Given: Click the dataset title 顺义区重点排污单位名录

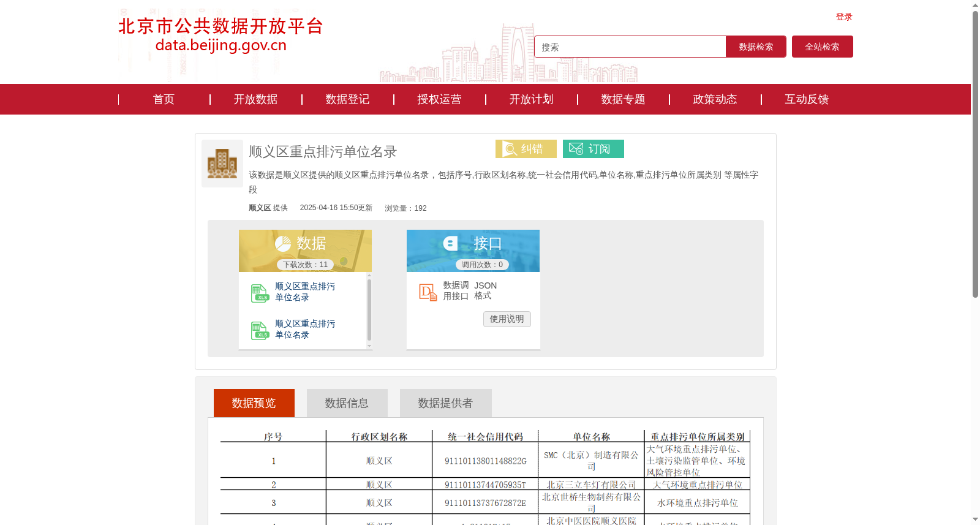Looking at the screenshot, I should tap(323, 151).
